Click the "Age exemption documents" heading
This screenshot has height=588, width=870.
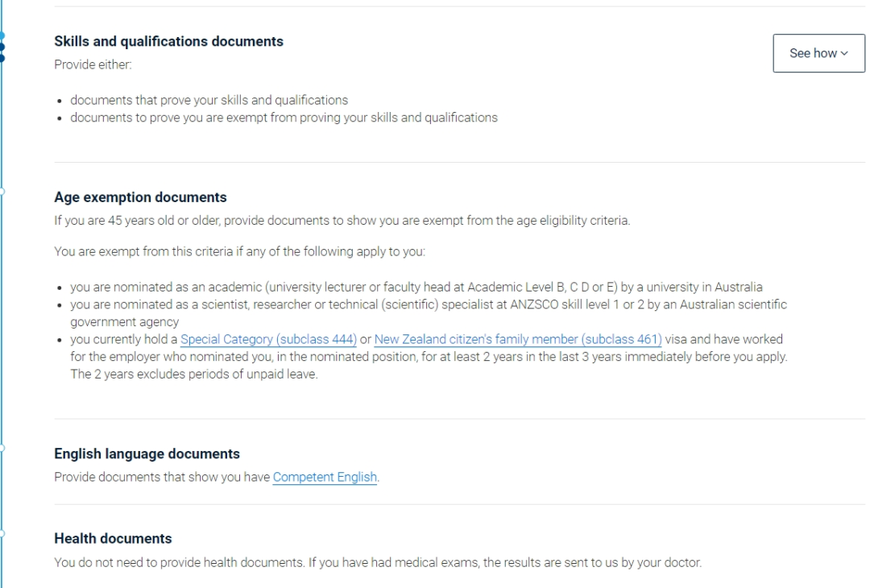click(140, 197)
